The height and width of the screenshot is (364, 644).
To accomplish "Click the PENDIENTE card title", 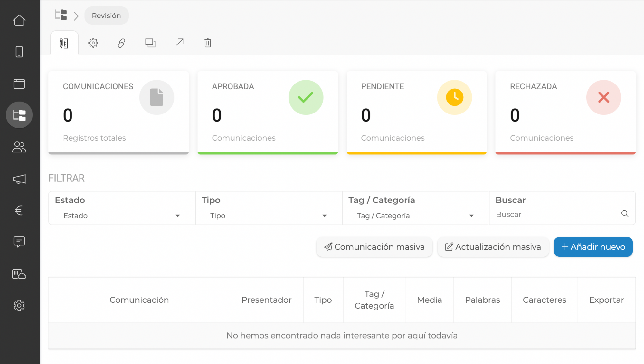I will [x=382, y=86].
